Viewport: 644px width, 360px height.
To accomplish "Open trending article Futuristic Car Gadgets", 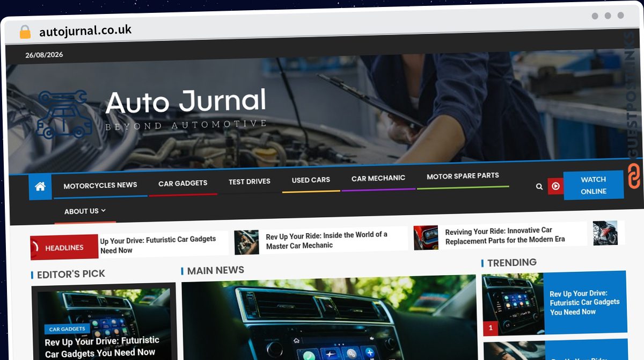I will click(584, 303).
